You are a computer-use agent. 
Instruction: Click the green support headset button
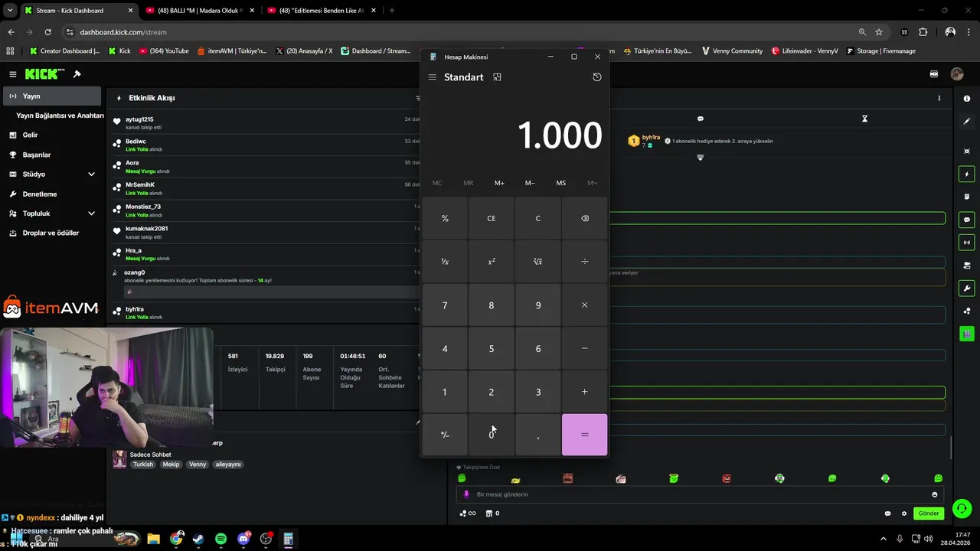point(962,508)
